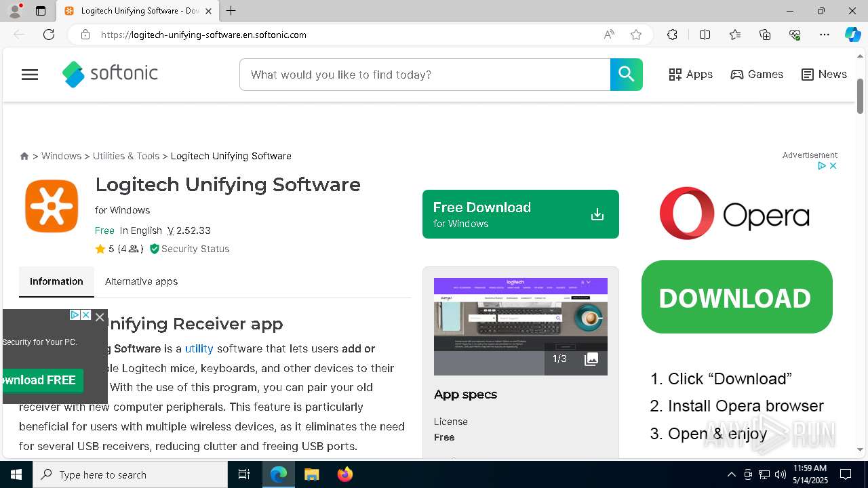Open the News section
This screenshot has width=868, height=488.
824,75
